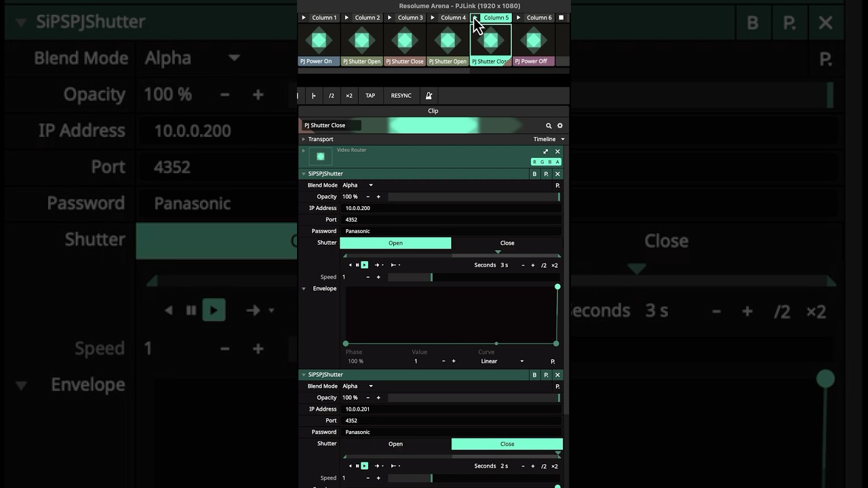Click the RESYNC button
Screen dimensions: 868x488
[401, 96]
